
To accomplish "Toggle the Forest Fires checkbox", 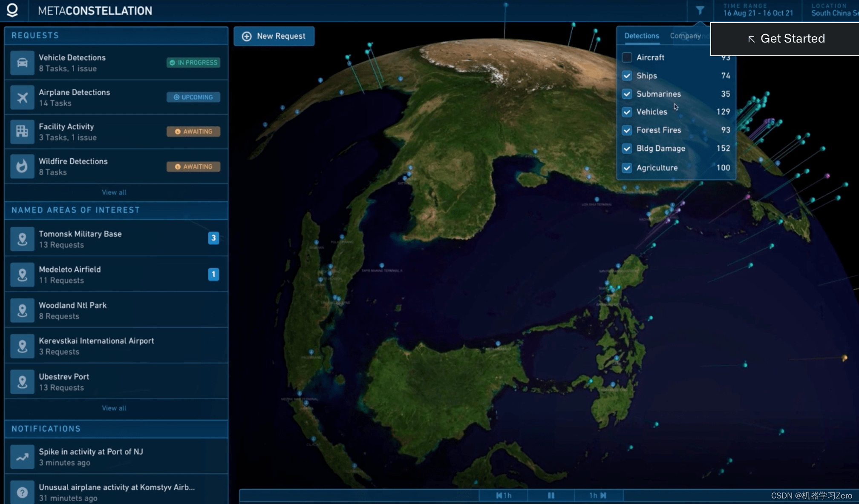I will click(x=627, y=130).
